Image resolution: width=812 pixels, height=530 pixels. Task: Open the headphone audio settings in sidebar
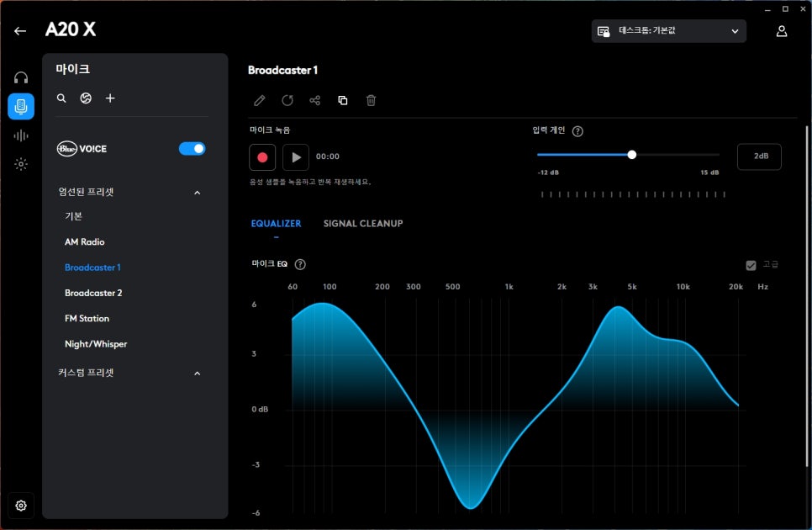coord(21,77)
